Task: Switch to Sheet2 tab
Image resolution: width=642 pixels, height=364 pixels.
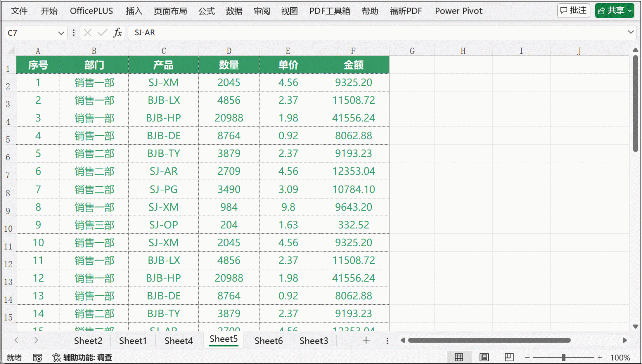Action: tap(88, 341)
